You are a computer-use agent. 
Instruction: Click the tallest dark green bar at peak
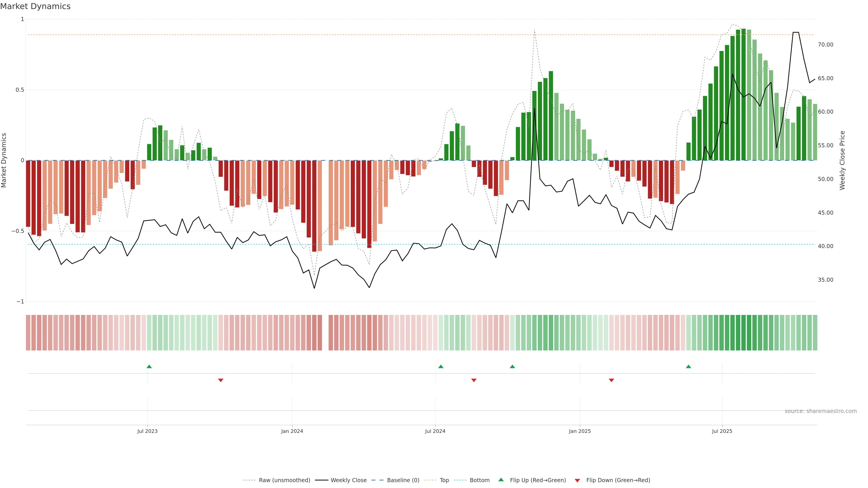point(743,94)
